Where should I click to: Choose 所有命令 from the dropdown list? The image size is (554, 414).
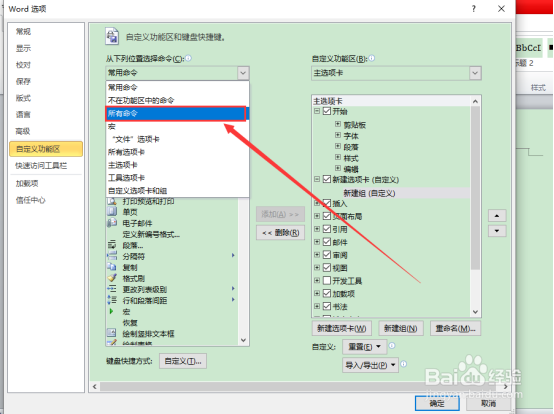(176, 113)
